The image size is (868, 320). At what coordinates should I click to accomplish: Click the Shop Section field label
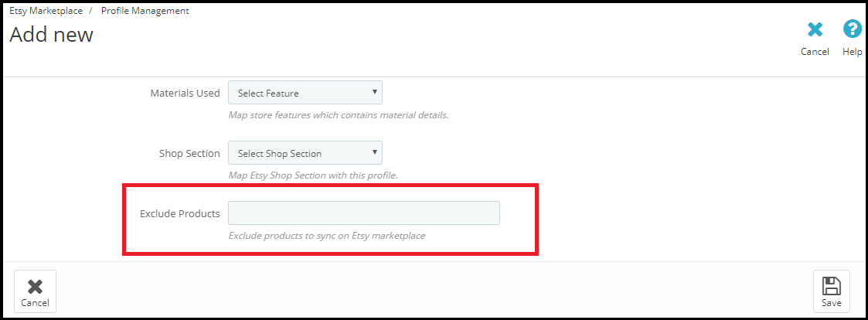point(189,153)
